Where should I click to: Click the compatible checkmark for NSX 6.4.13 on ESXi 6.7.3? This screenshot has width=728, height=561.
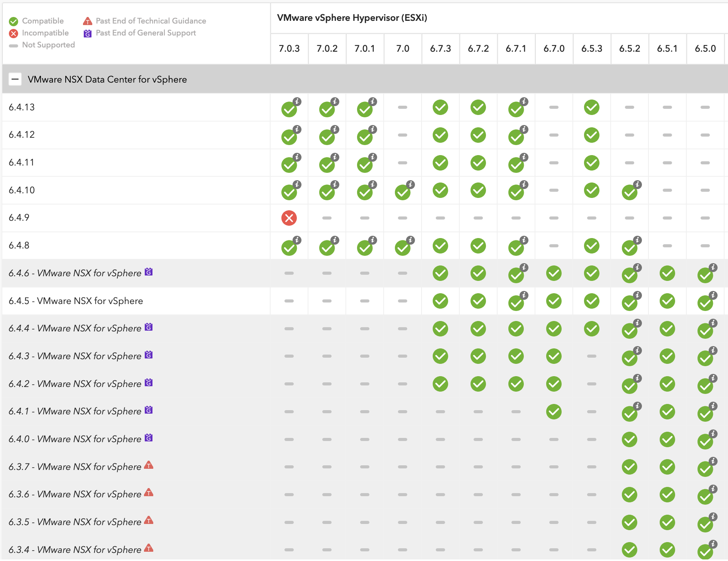click(440, 107)
